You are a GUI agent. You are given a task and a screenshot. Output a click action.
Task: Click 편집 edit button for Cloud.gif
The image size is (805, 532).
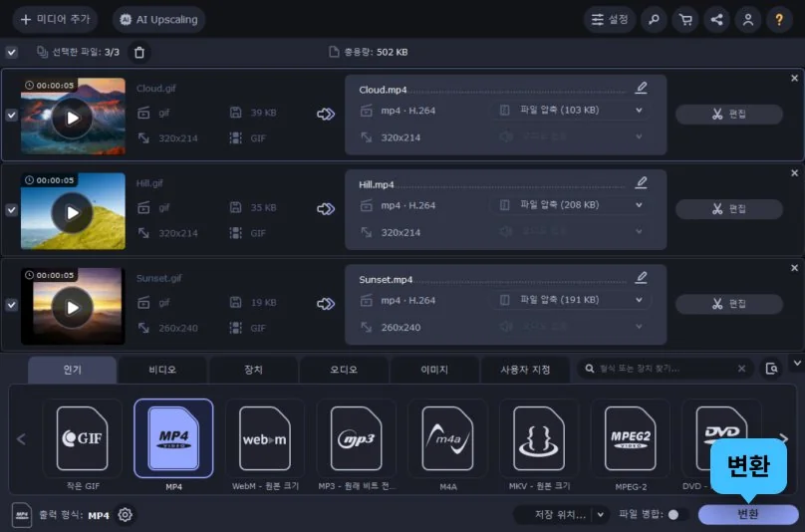point(729,114)
